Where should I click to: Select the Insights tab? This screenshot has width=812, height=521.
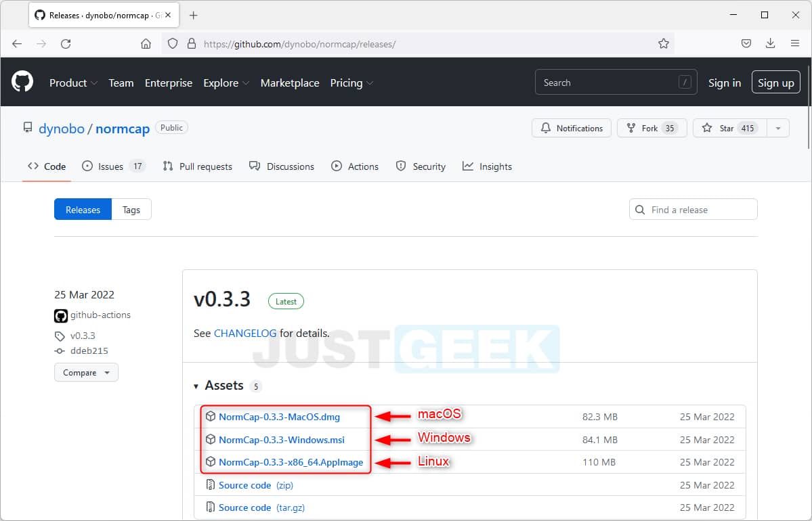(487, 166)
